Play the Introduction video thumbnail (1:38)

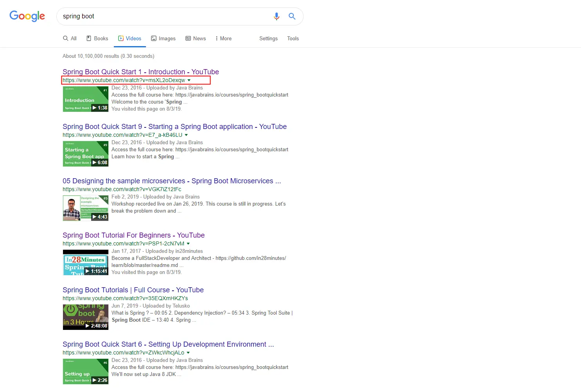[86, 99]
